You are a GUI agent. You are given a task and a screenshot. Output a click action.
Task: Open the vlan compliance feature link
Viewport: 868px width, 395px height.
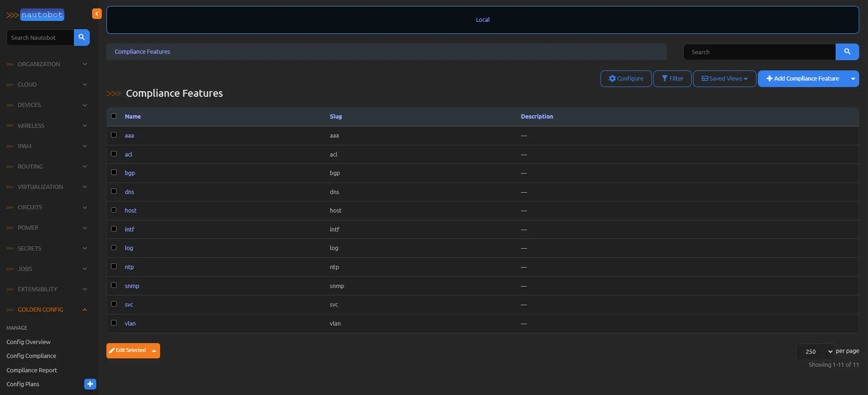pyautogui.click(x=130, y=324)
